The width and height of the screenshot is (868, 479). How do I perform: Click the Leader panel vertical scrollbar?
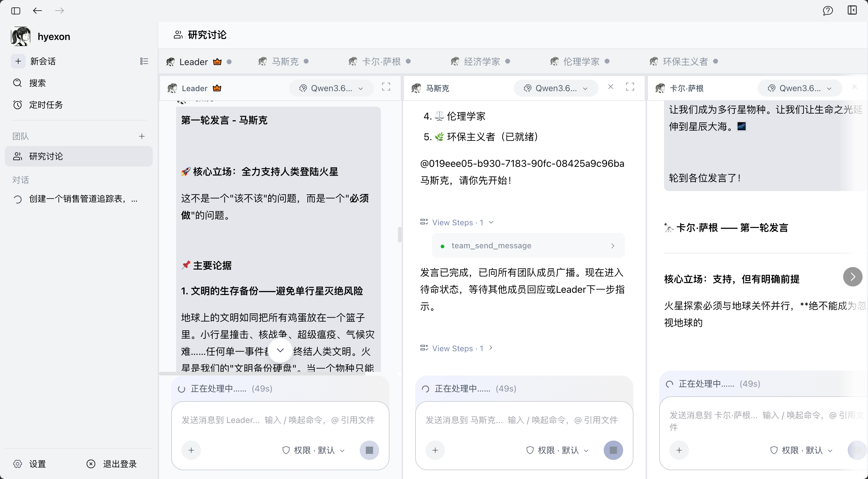point(399,235)
